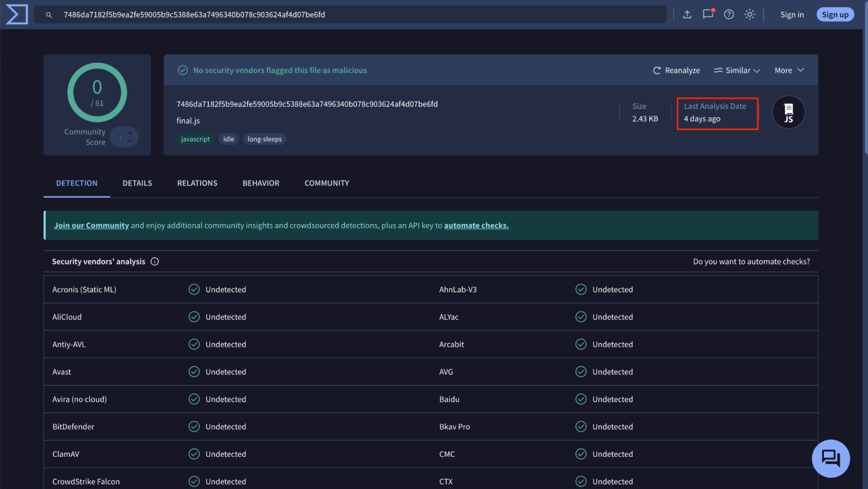Screen dimensions: 868x489
Task: Open the More options dropdown
Action: (x=789, y=70)
